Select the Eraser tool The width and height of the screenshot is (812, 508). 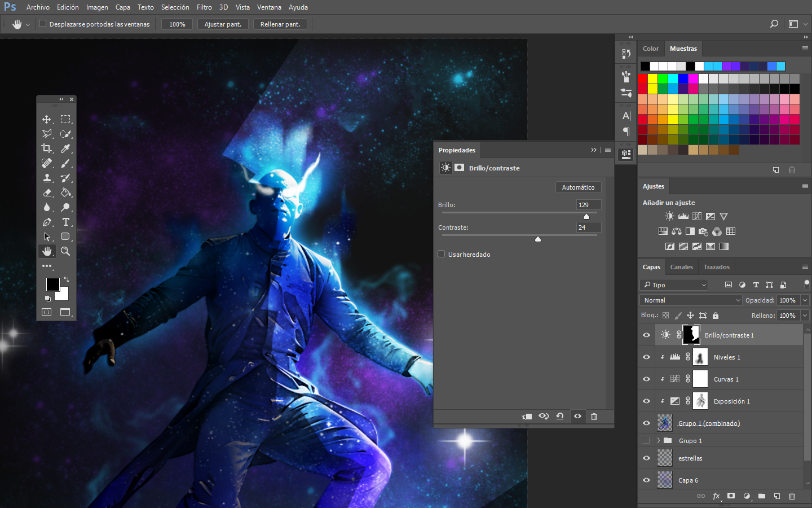pos(47,192)
